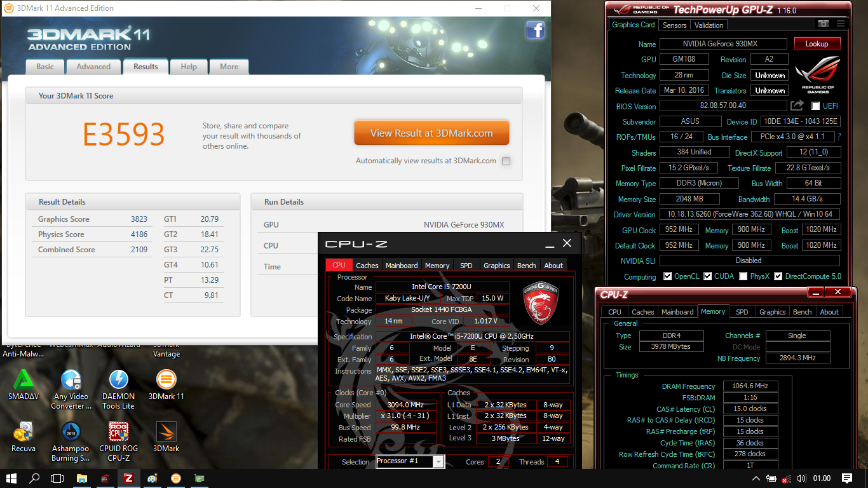
Task: Switch to the Advanced tab in 3DMark 11
Action: [x=93, y=67]
